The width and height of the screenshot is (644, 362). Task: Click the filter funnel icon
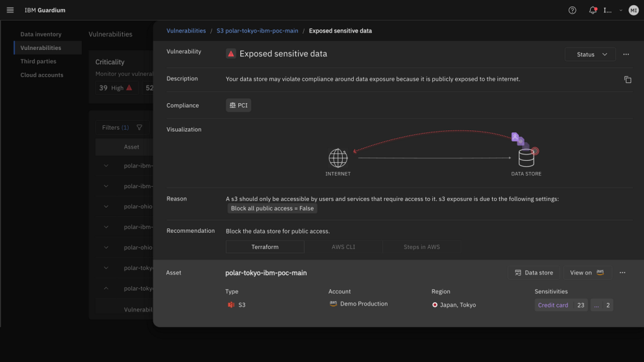point(139,127)
